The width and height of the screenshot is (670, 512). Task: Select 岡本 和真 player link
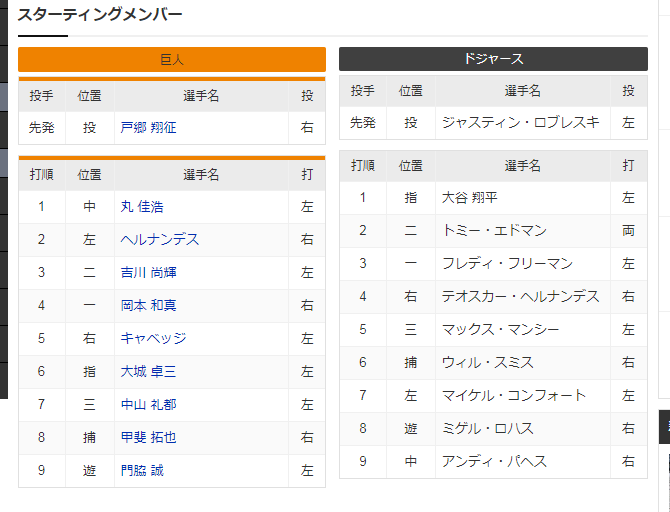148,305
